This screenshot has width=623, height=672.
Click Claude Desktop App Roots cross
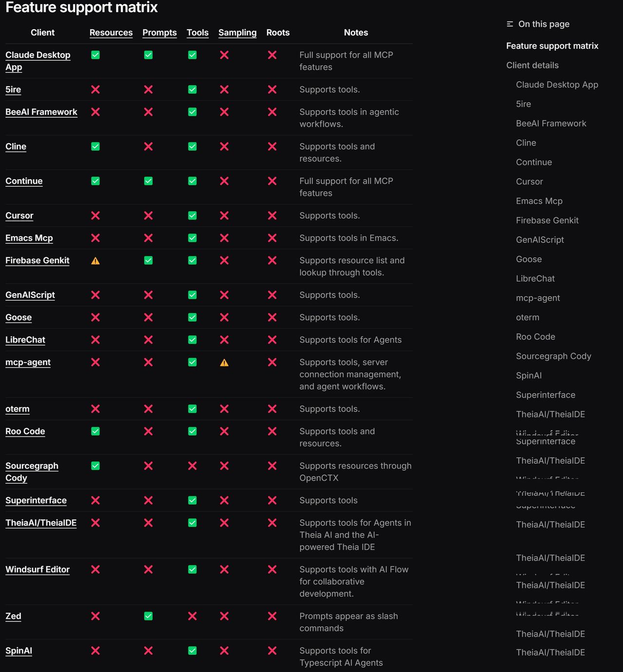pos(272,55)
